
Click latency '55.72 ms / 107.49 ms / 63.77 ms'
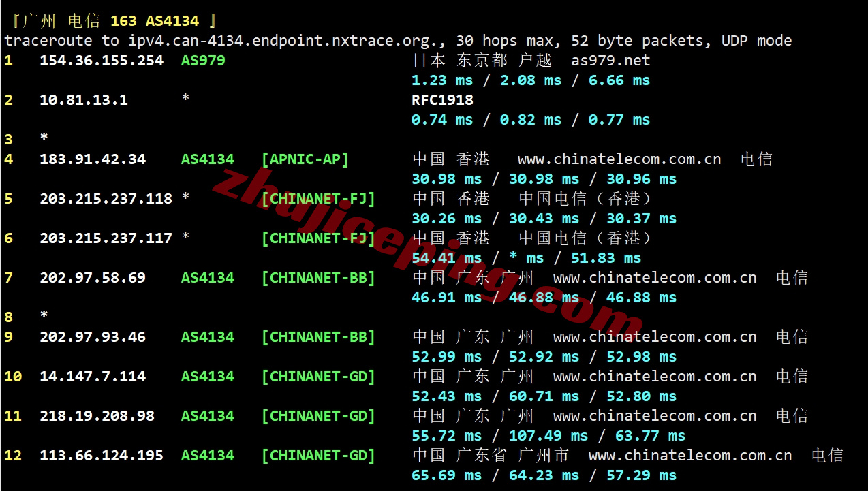coord(548,436)
